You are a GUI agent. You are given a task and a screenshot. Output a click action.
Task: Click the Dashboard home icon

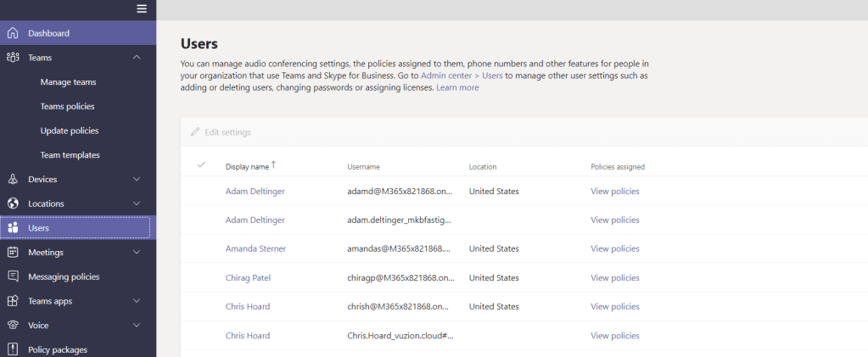(12, 33)
